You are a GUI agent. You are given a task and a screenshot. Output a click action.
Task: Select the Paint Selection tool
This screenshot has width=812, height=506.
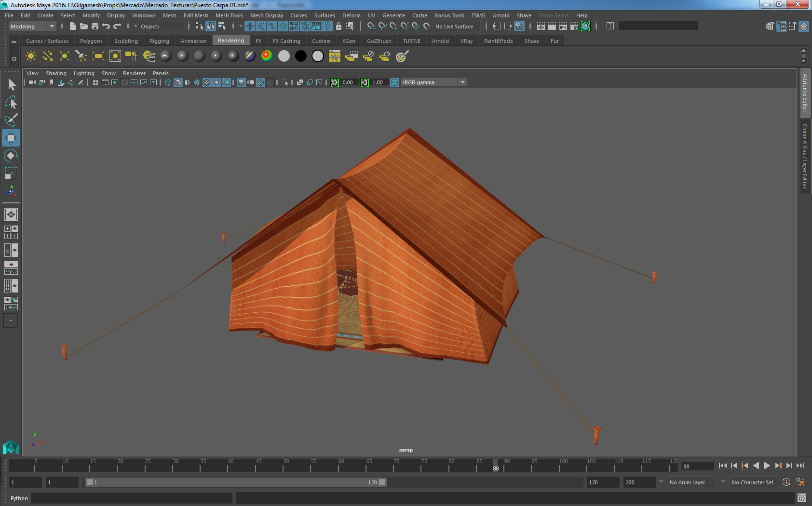point(11,120)
